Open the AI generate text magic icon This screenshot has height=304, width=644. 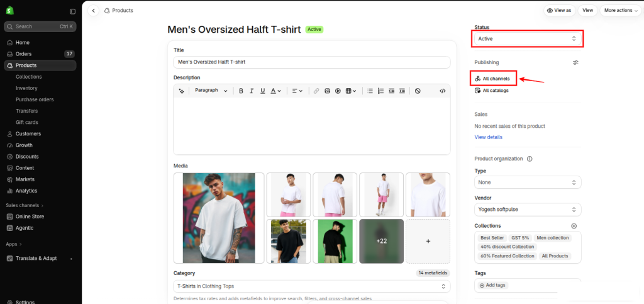click(182, 91)
